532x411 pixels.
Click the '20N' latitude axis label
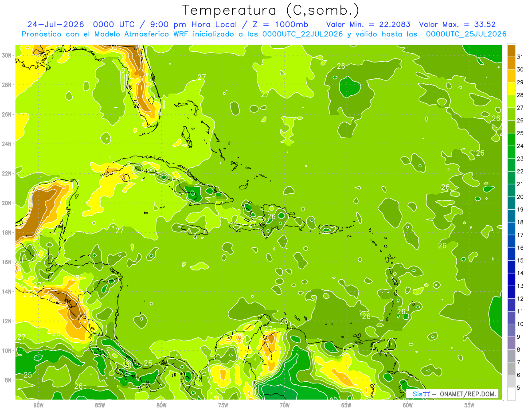(x=6, y=203)
